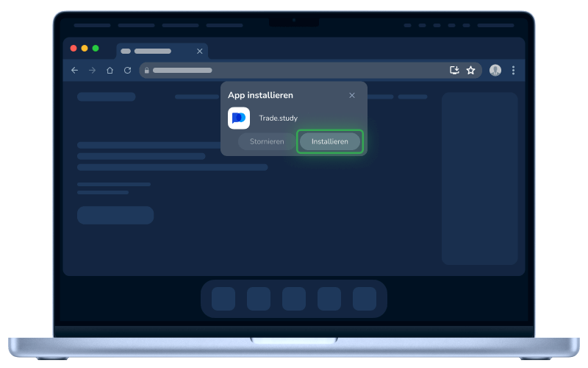Reload the page with the refresh icon

click(127, 70)
